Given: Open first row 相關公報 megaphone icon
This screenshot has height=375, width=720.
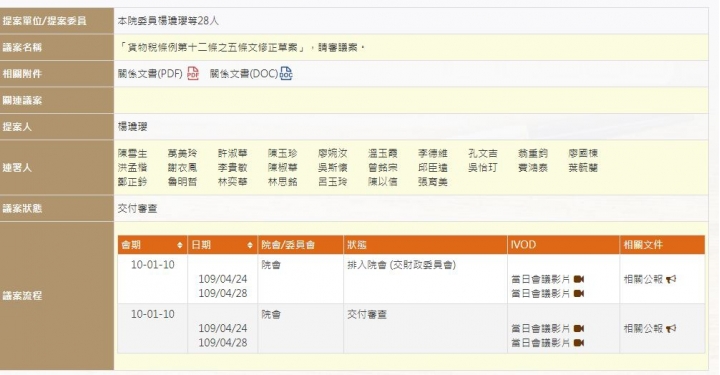Looking at the screenshot, I should click(x=671, y=279).
